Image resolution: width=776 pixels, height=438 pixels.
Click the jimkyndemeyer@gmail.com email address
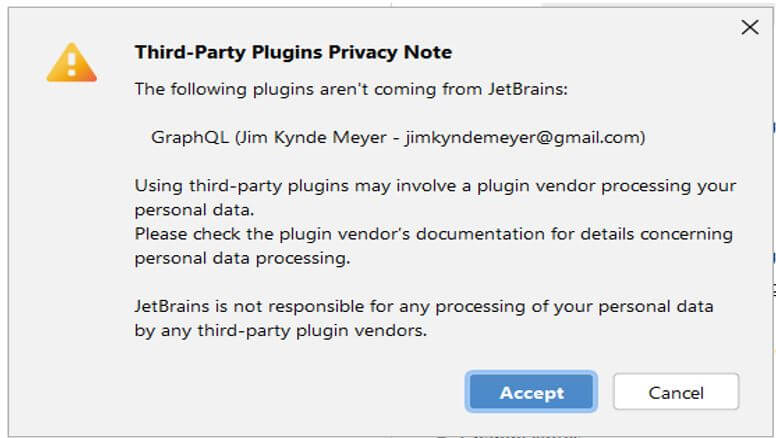pos(524,137)
